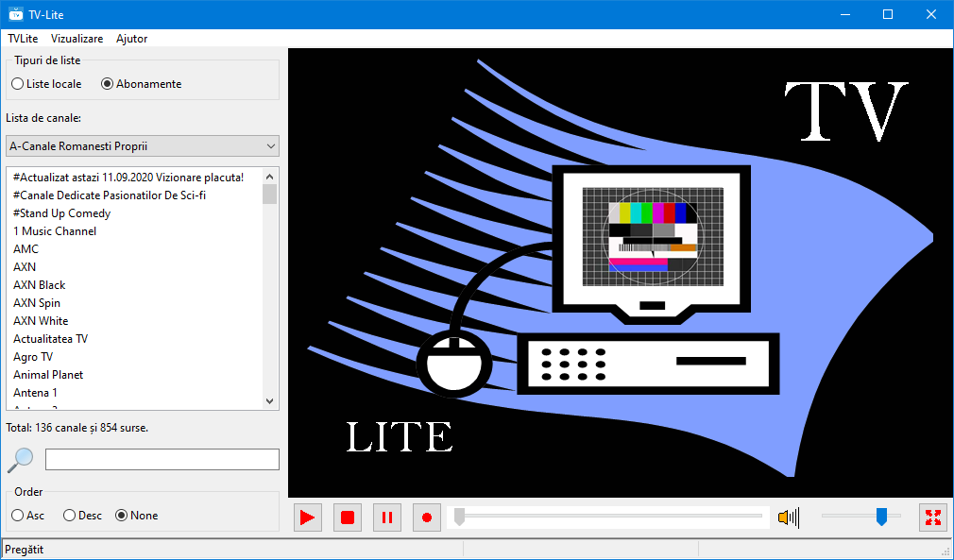Click the TV-Lite app icon in title bar

(16, 14)
